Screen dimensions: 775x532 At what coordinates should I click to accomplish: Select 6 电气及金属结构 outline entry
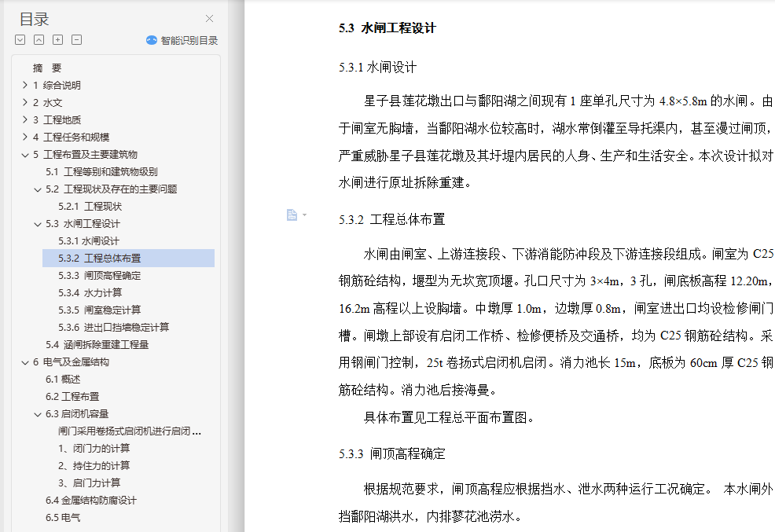pyautogui.click(x=71, y=362)
